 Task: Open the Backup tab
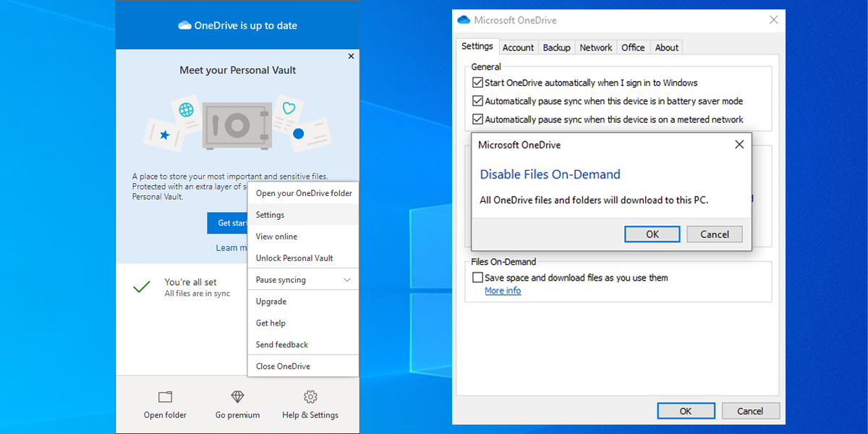coord(557,48)
